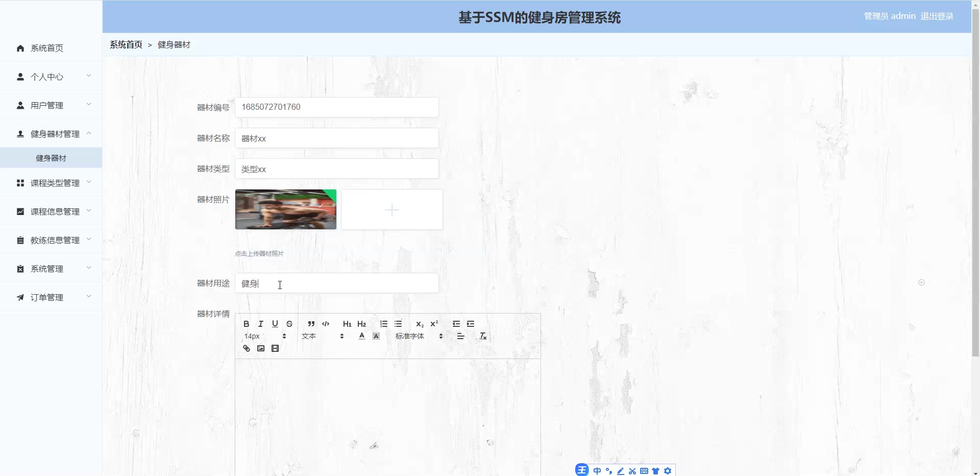Expand the 用户管理 sidebar menu
980x476 pixels.
pos(51,105)
